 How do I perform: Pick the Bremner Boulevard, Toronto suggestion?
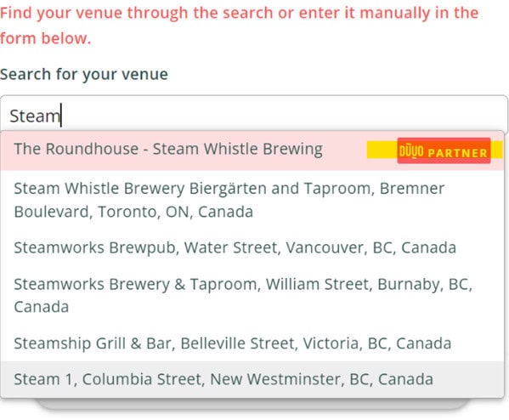point(252,200)
